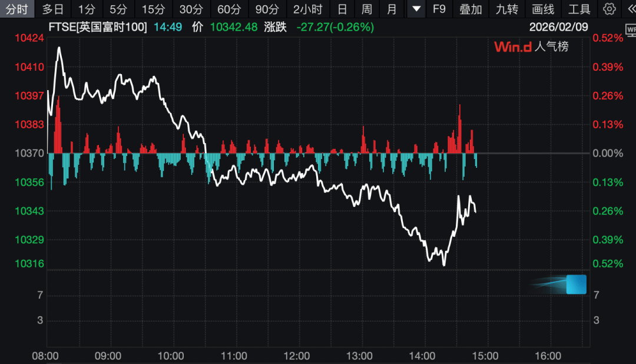
Task: Expand the 90分 period selector
Action: click(267, 9)
